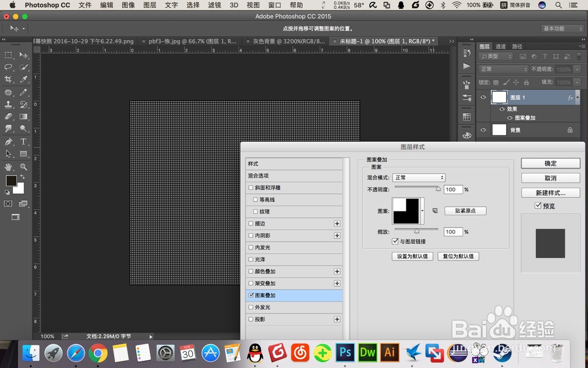Screen dimensions: 588x368
Task: Select the Zoom tool in toolbox
Action: [24, 167]
